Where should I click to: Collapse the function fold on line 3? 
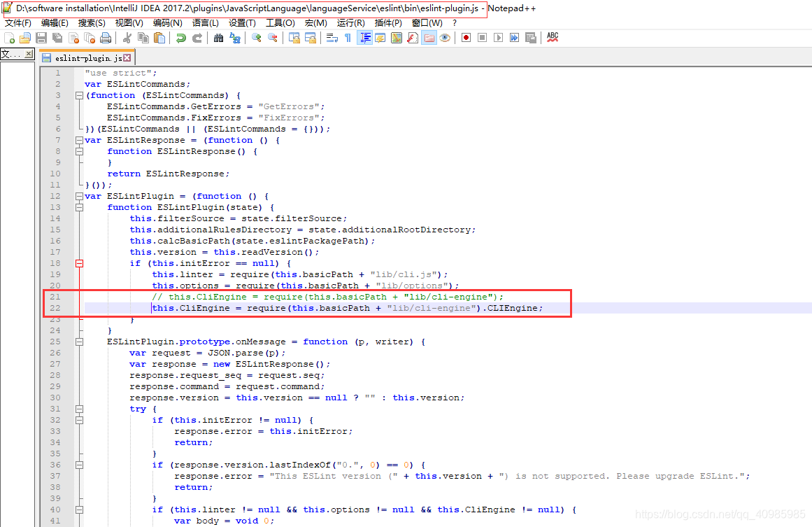click(x=79, y=94)
